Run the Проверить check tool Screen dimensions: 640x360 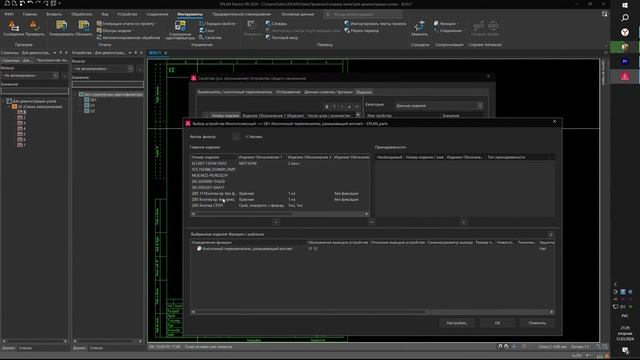coord(35,29)
